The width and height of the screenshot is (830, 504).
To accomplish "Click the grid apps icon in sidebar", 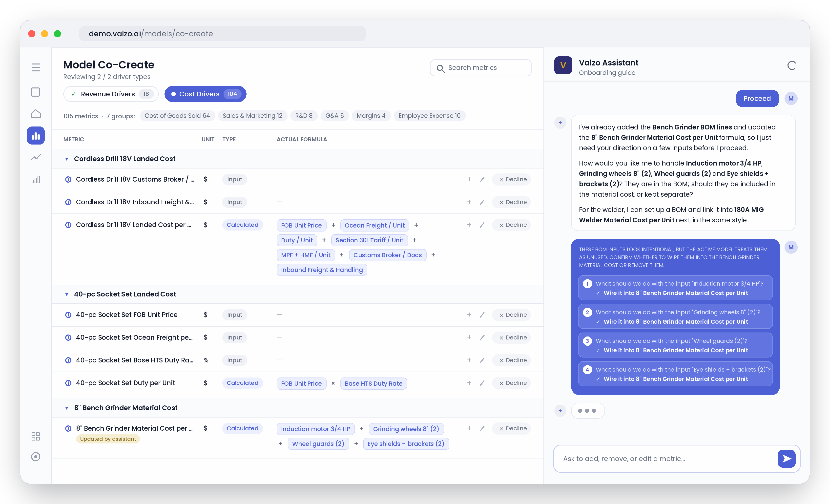I will point(36,436).
